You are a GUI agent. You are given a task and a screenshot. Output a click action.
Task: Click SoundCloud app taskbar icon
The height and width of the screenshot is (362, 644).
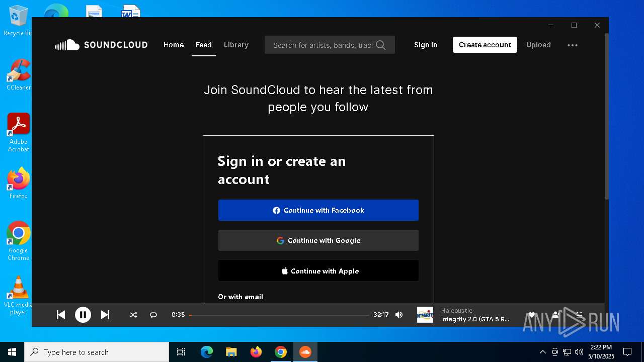pos(305,352)
